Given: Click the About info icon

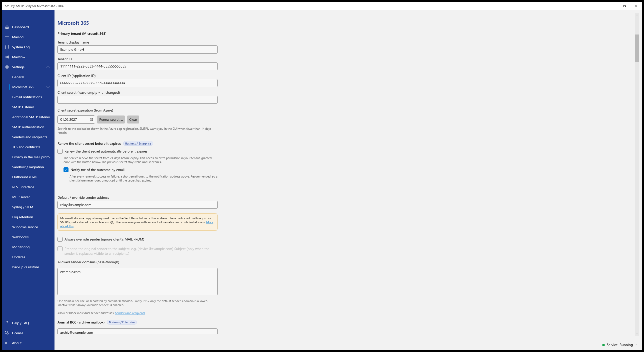Looking at the screenshot, I should (7, 343).
